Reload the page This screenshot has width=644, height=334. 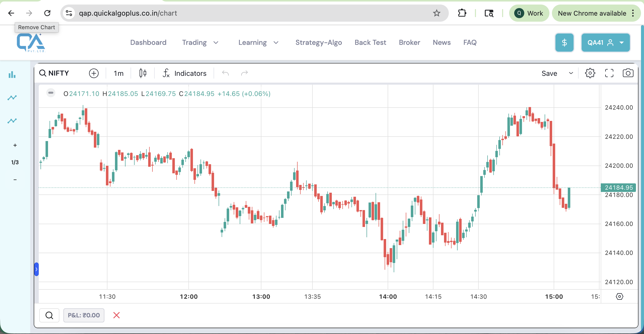pos(47,13)
